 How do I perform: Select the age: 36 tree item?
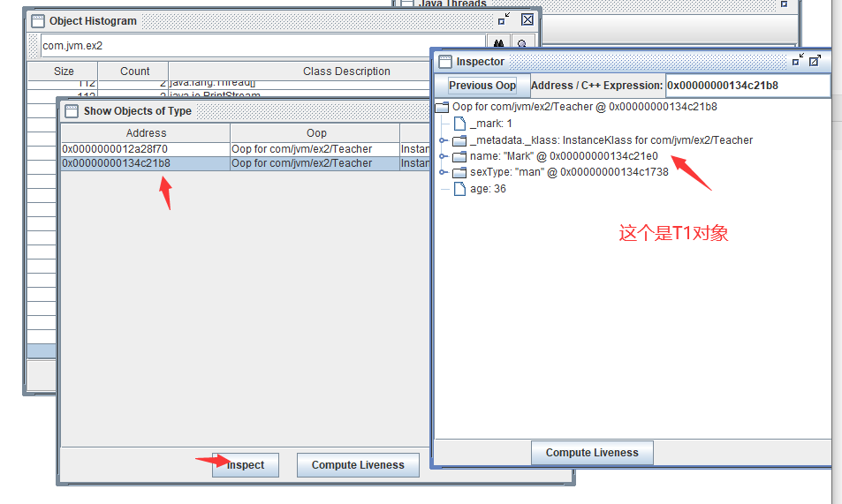coord(488,189)
